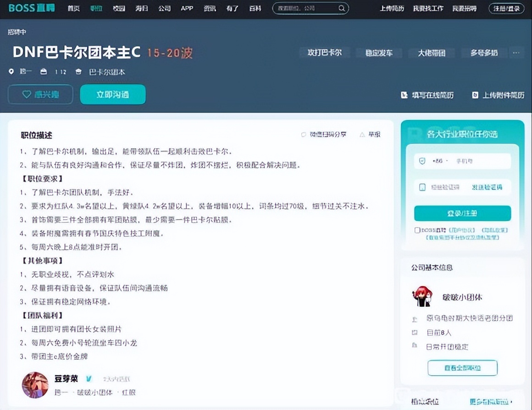Click the 查看全部职位 button

pyautogui.click(x=462, y=368)
